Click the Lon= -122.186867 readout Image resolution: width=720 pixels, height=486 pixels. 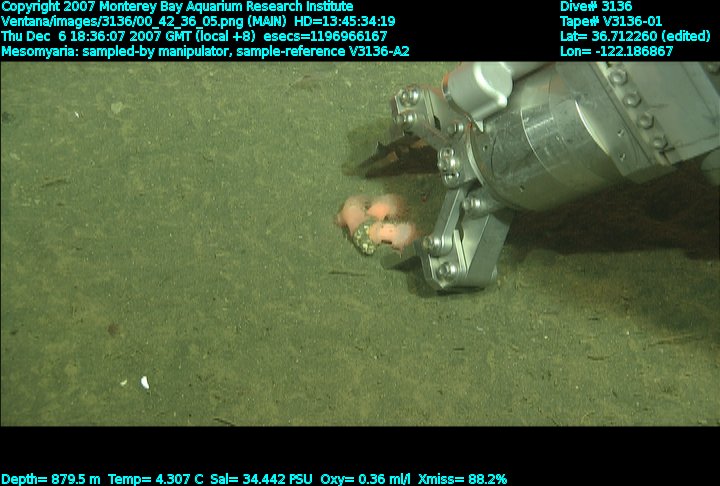[x=616, y=51]
